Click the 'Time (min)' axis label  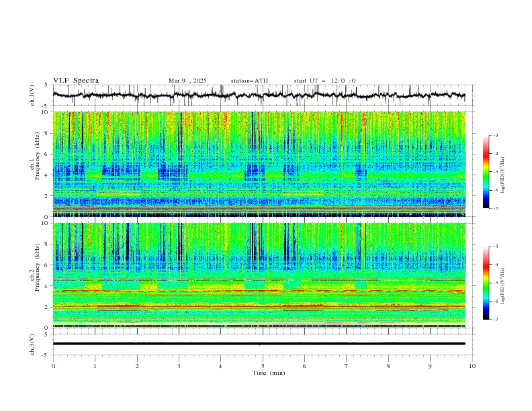269,373
